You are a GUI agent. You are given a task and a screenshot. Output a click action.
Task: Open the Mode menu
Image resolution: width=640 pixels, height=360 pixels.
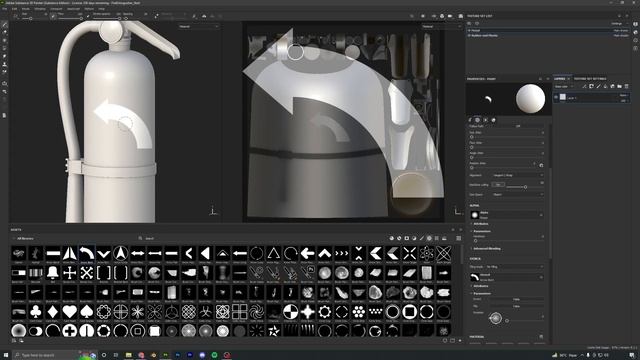coord(26,9)
